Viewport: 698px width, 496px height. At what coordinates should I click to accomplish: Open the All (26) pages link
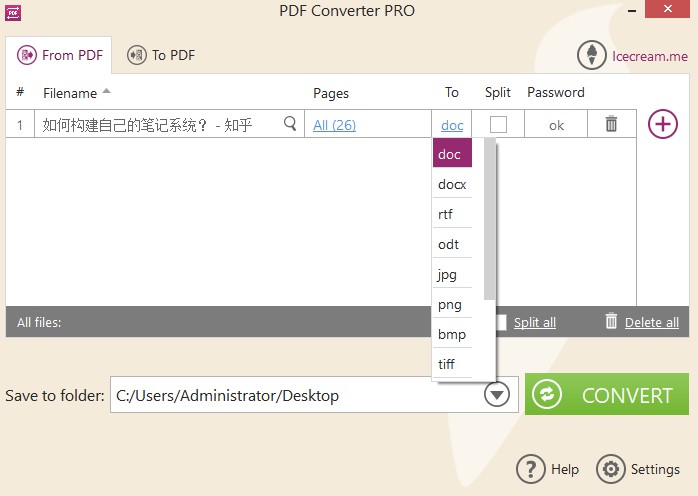(334, 125)
